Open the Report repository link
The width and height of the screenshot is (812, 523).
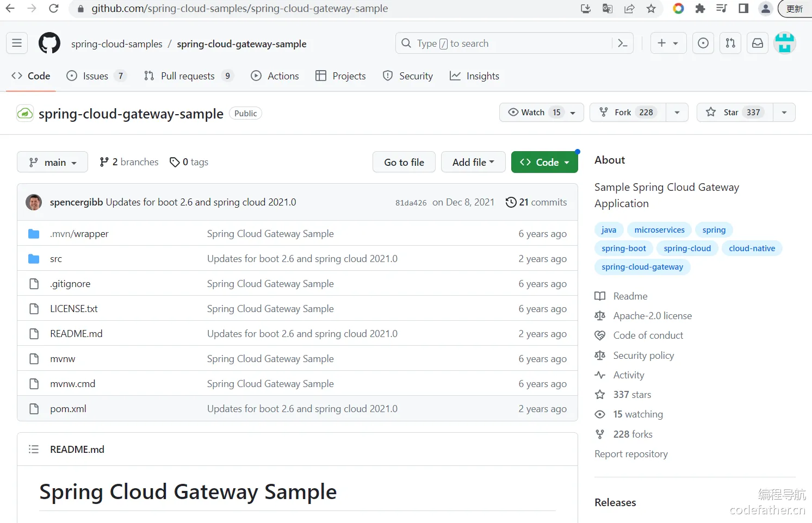click(631, 454)
